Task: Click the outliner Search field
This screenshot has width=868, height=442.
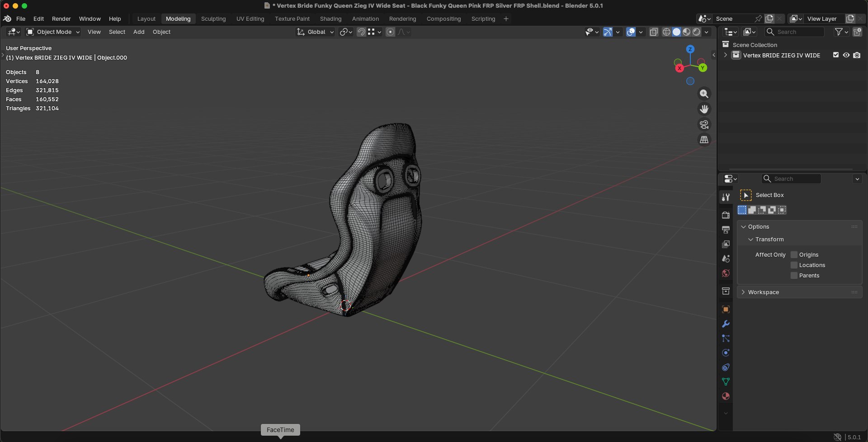Action: point(794,32)
